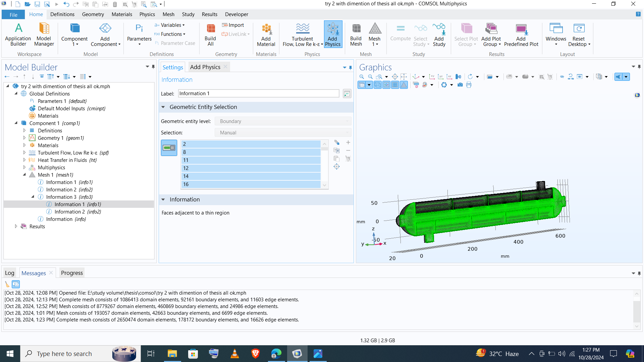This screenshot has height=362, width=644.
Task: Switch to the Progress tab
Action: click(x=72, y=273)
